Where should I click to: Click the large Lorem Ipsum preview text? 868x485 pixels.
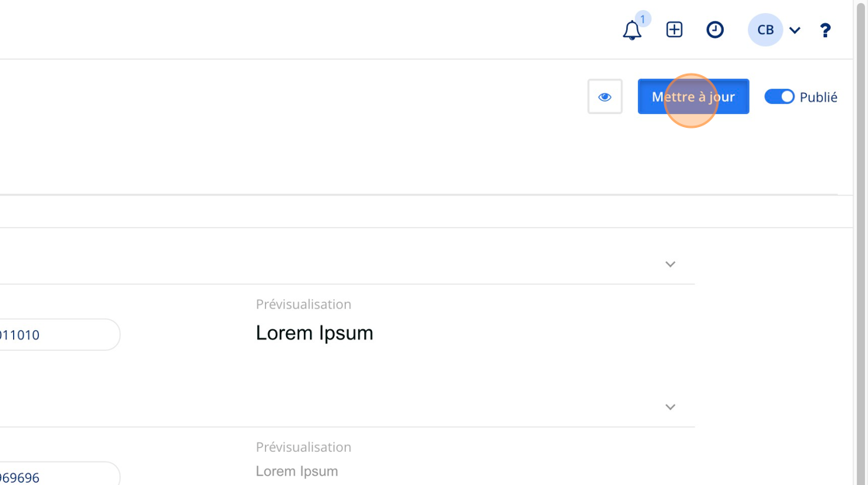pyautogui.click(x=315, y=333)
